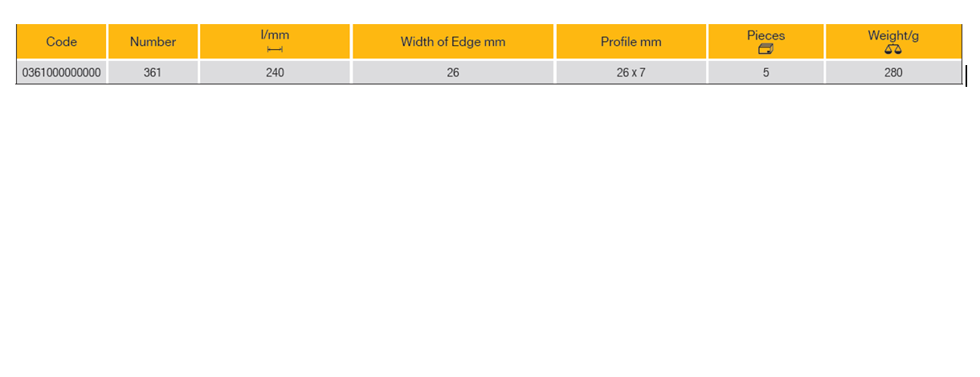Screen dimensions: 980x377
Task: Click the code cell 0361000000000
Action: tap(62, 72)
